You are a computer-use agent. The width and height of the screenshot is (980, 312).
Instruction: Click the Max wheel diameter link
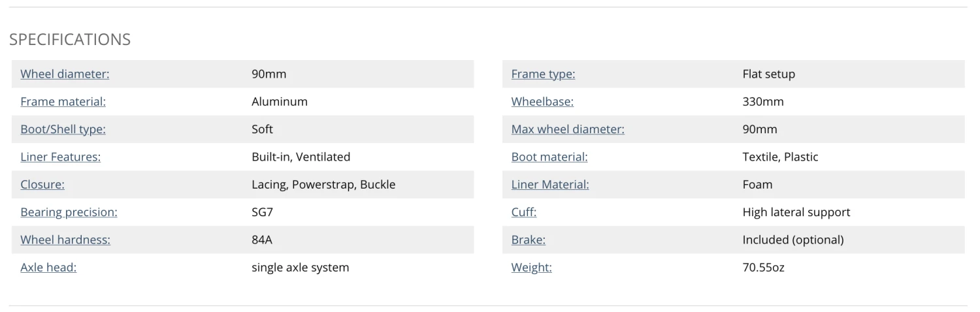568,129
